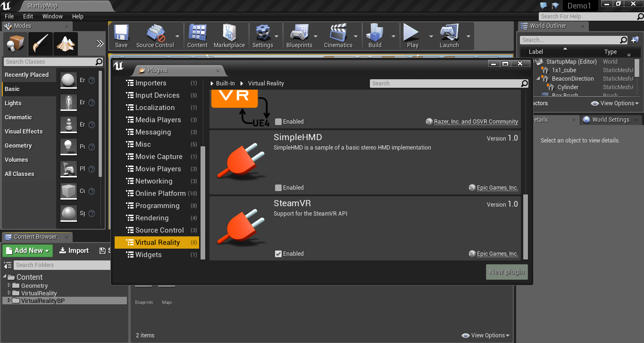Click the Blueprints toolbar icon
The width and height of the screenshot is (644, 343).
point(299,36)
